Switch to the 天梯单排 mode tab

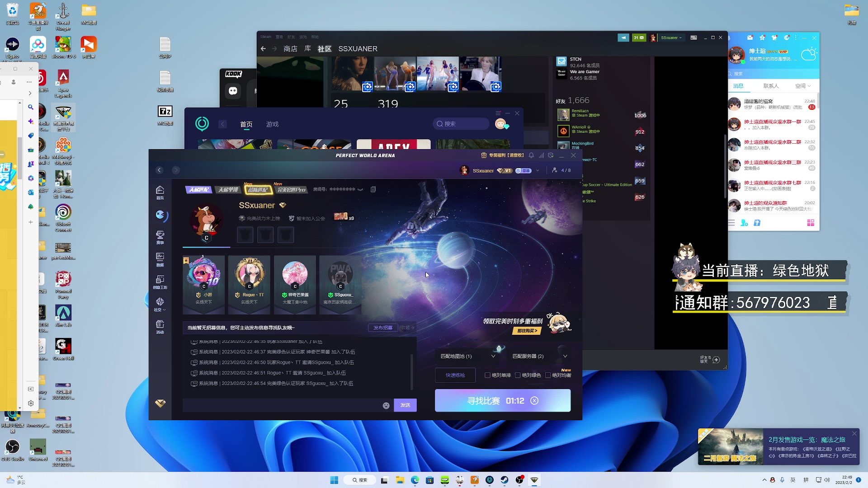(x=228, y=190)
